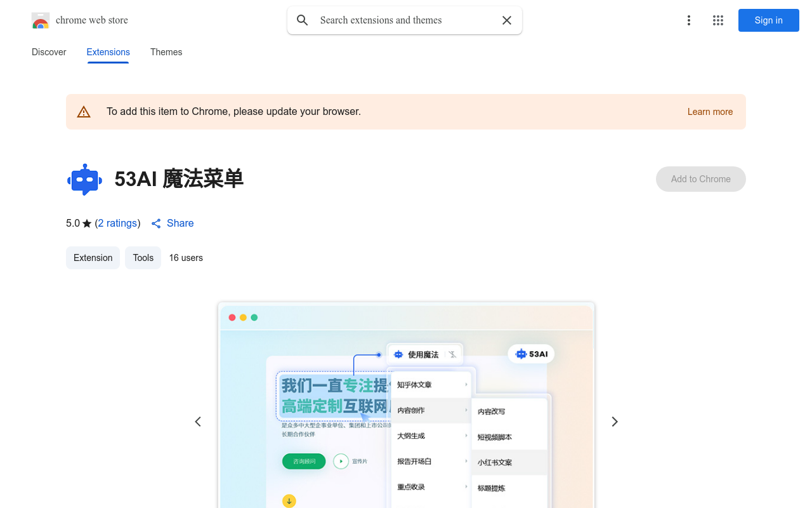
Task: Show previous screenshot with left arrow
Action: pyautogui.click(x=198, y=422)
